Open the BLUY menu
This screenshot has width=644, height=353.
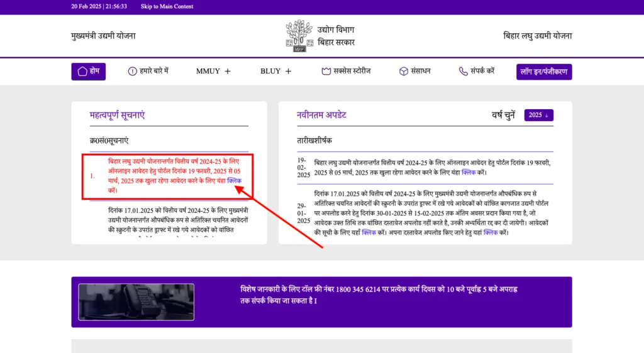pos(275,72)
